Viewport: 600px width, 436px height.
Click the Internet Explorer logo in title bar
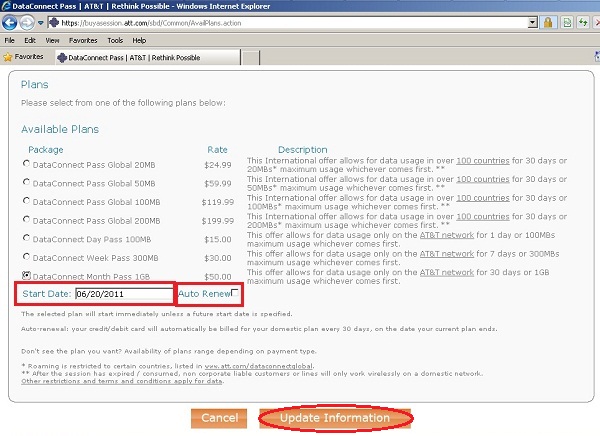tap(6, 6)
